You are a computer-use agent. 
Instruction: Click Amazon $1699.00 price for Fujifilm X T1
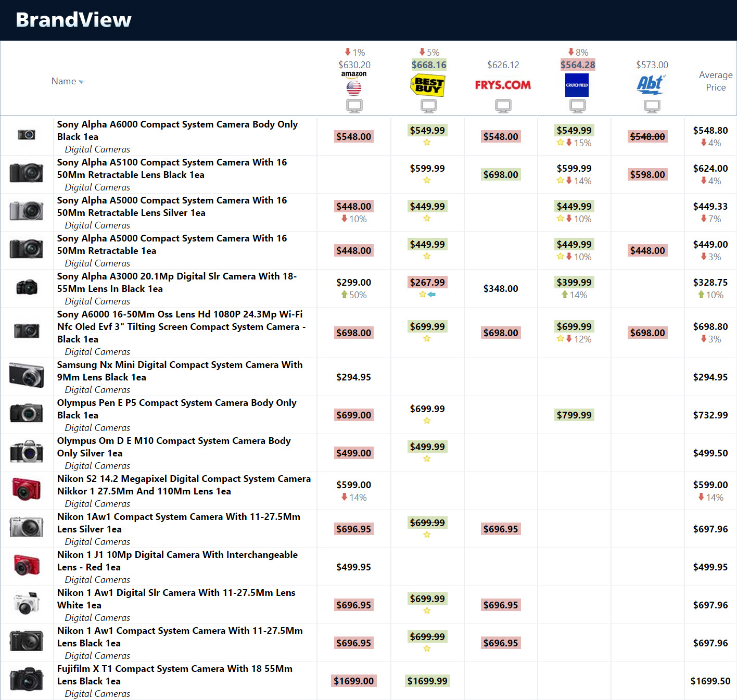tap(353, 681)
